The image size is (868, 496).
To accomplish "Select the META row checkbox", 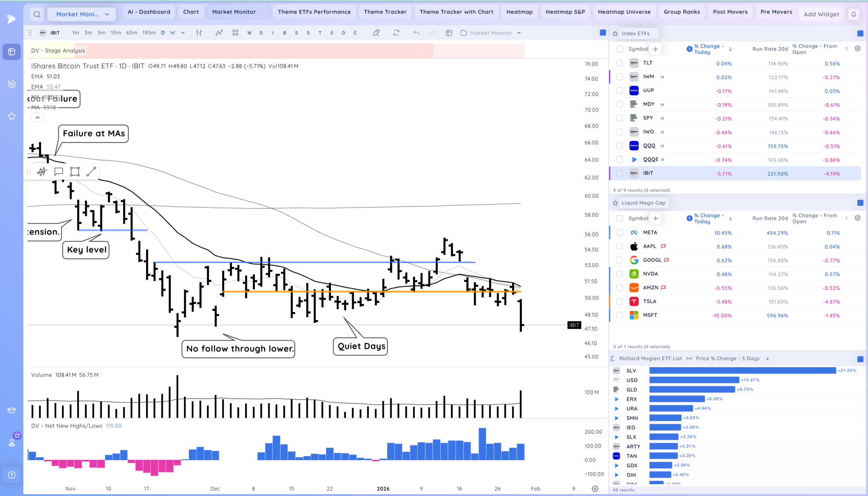I will 619,232.
